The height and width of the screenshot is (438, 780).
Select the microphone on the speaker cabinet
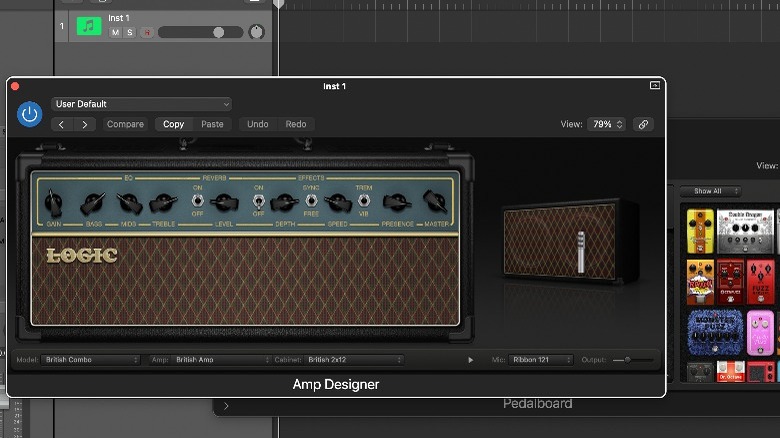point(579,251)
